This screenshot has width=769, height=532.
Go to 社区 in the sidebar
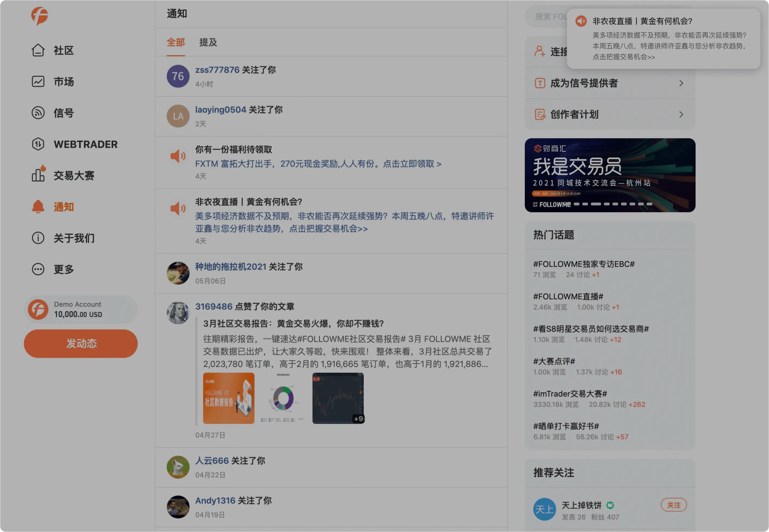click(64, 50)
